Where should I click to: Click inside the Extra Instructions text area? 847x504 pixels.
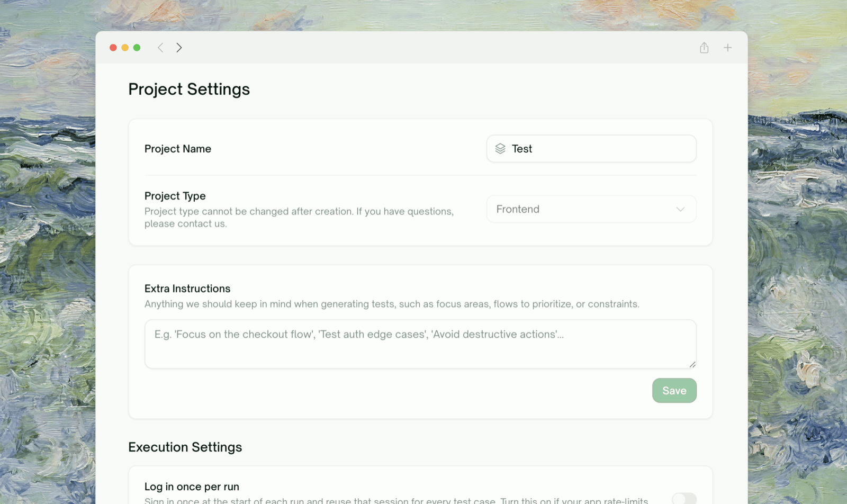coord(420,344)
